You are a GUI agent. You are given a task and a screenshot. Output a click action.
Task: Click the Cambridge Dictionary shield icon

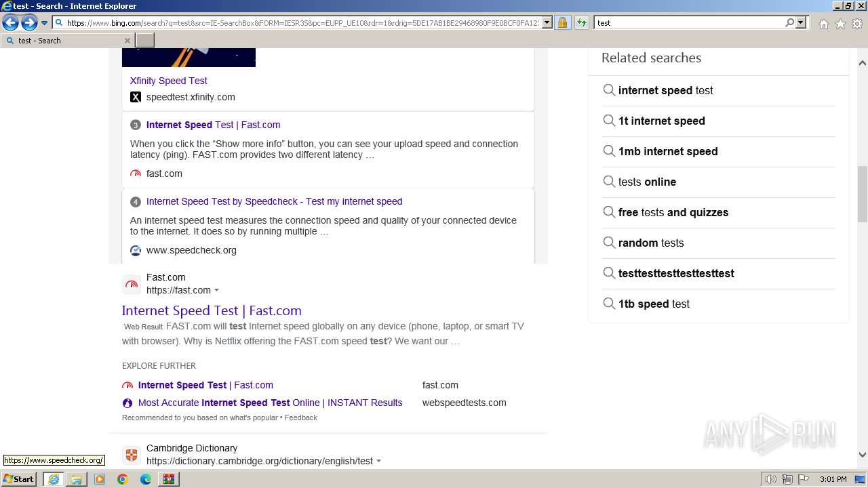coord(132,455)
